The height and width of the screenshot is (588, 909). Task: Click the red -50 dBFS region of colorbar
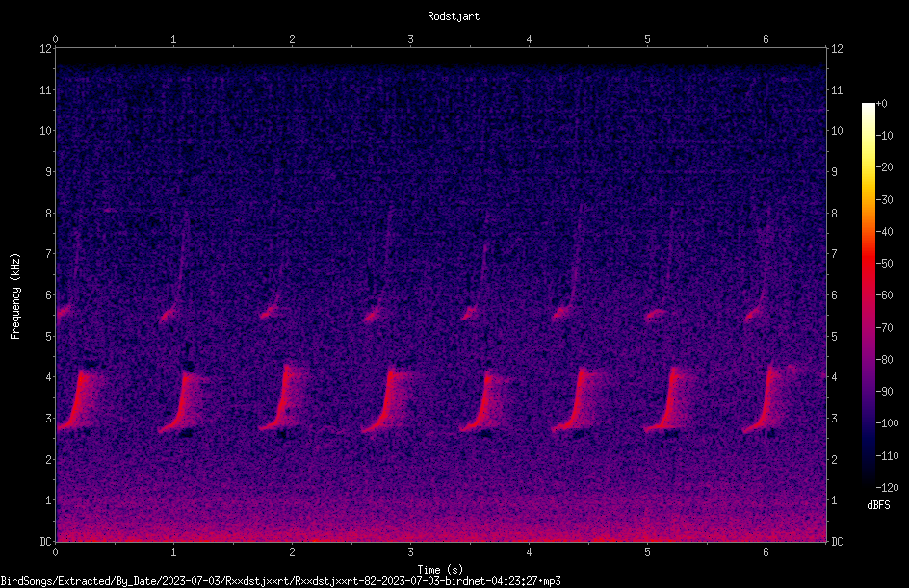pos(868,264)
